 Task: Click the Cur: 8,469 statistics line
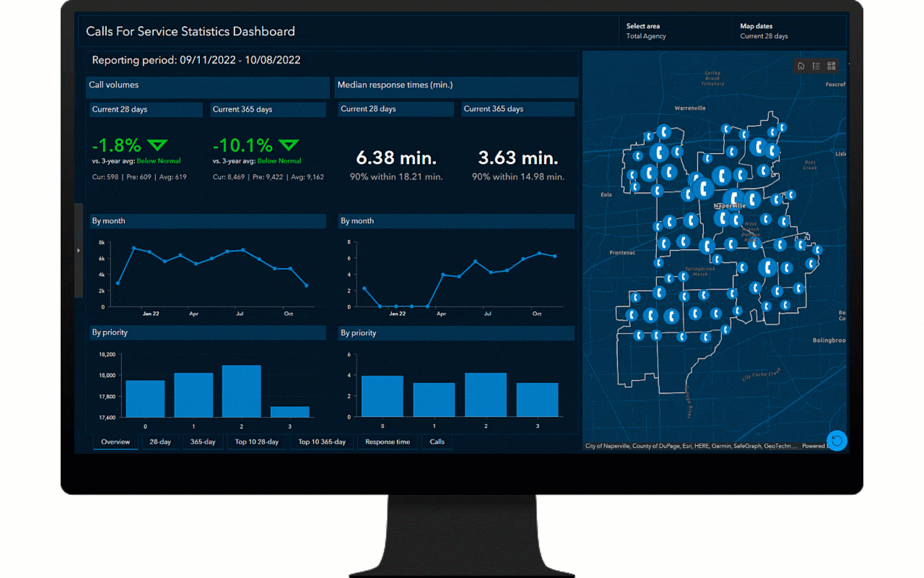click(269, 177)
